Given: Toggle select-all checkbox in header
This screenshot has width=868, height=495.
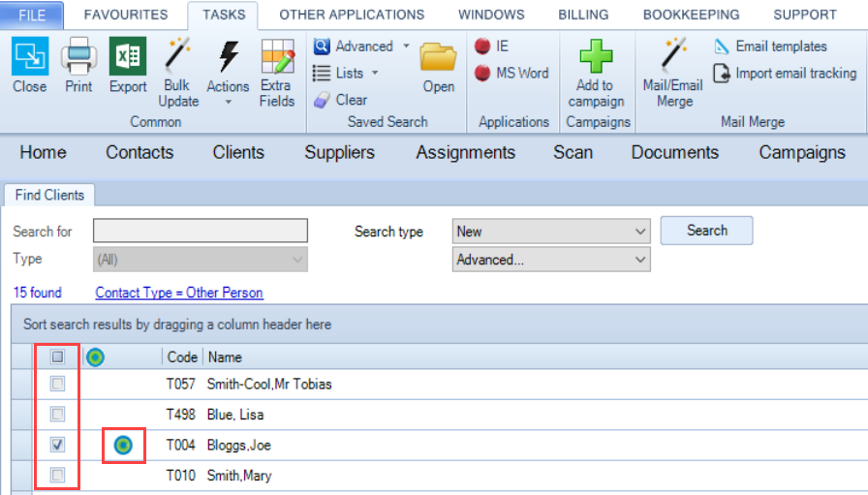Looking at the screenshot, I should (x=57, y=356).
